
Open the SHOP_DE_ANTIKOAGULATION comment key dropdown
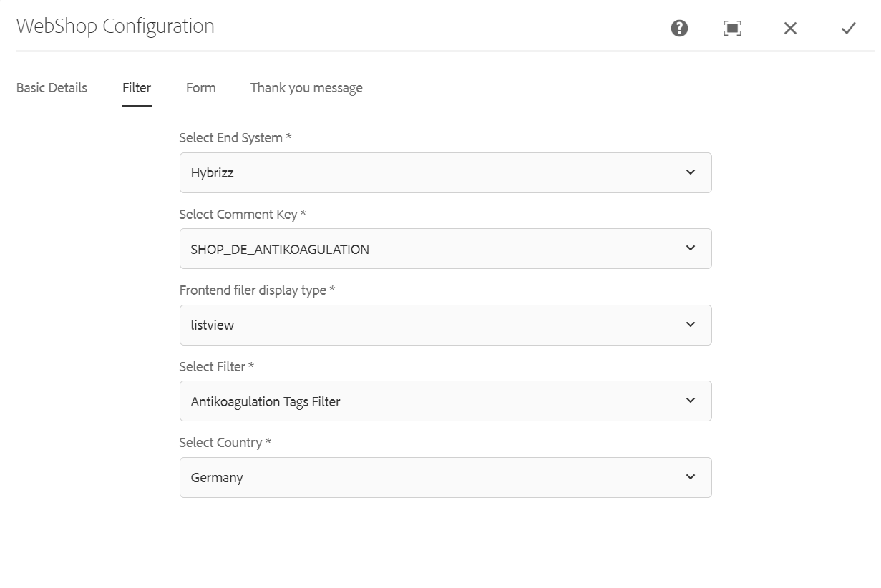(445, 249)
